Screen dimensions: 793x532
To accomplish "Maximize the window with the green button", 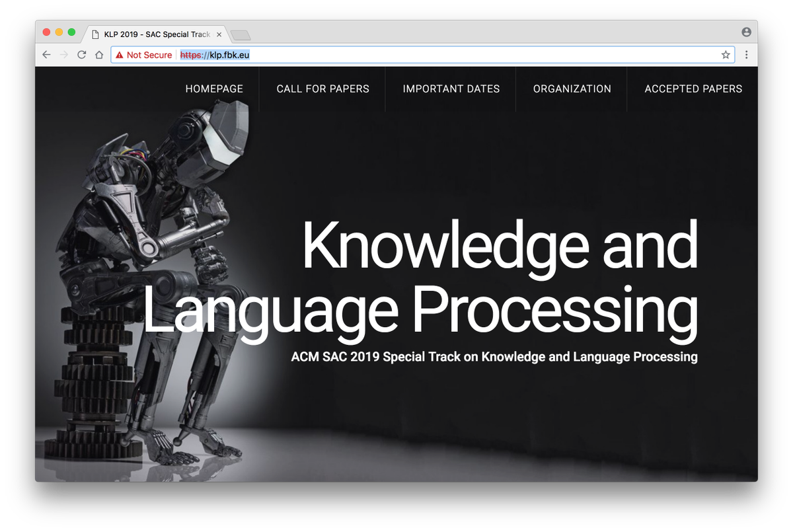I will point(71,32).
